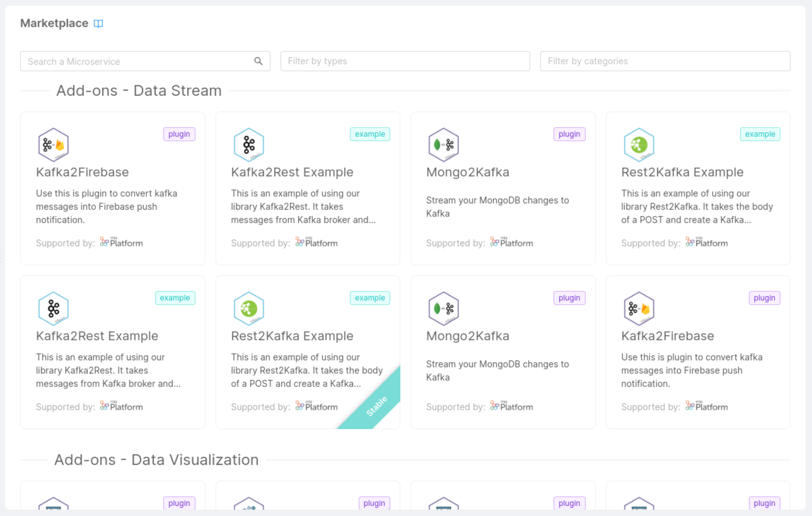Click Mongo2Kafka hexagon icon in first row
812x516 pixels.
pos(444,145)
